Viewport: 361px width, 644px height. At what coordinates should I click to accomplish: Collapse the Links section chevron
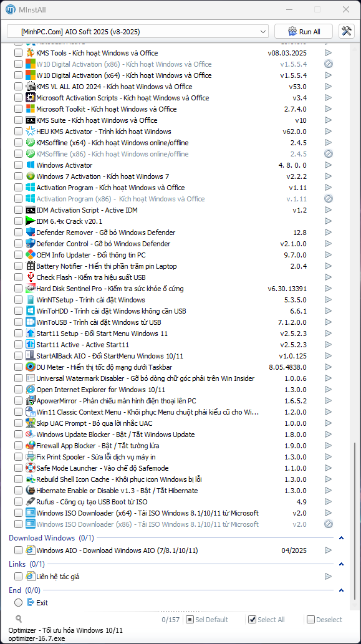pyautogui.click(x=341, y=564)
